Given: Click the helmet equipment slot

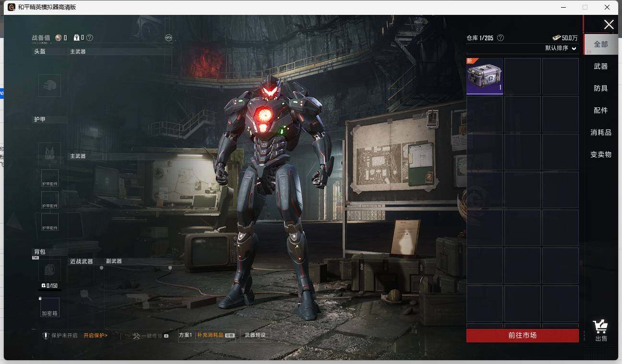Looking at the screenshot, I should pyautogui.click(x=49, y=85).
